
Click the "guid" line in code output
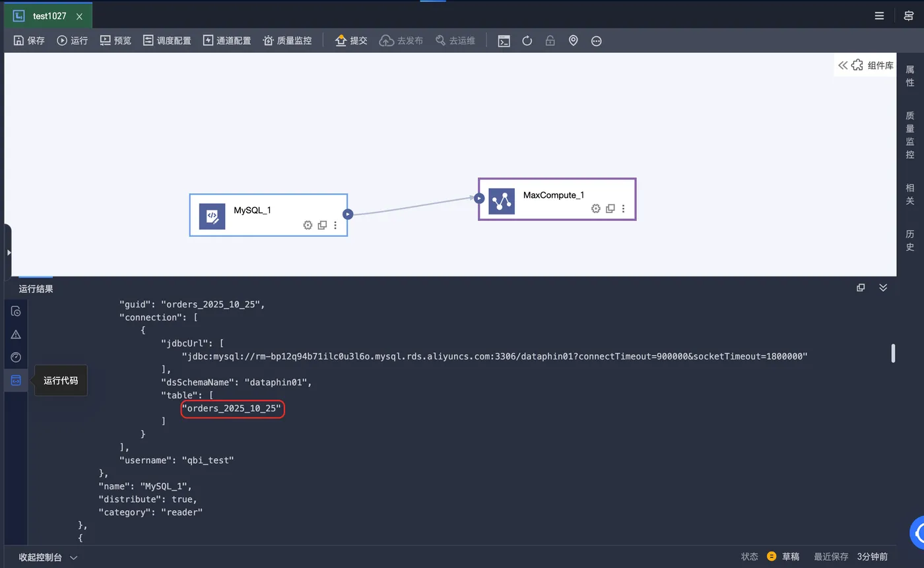point(192,305)
